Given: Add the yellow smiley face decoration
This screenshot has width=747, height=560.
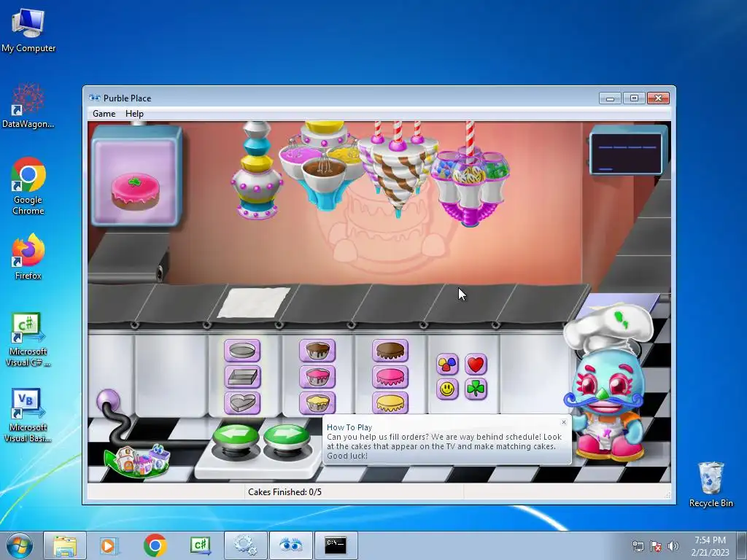Looking at the screenshot, I should [x=447, y=389].
